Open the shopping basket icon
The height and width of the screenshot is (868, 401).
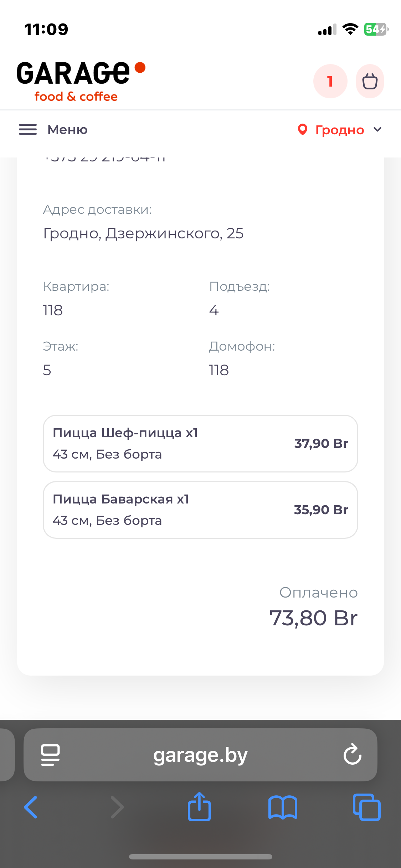(370, 81)
